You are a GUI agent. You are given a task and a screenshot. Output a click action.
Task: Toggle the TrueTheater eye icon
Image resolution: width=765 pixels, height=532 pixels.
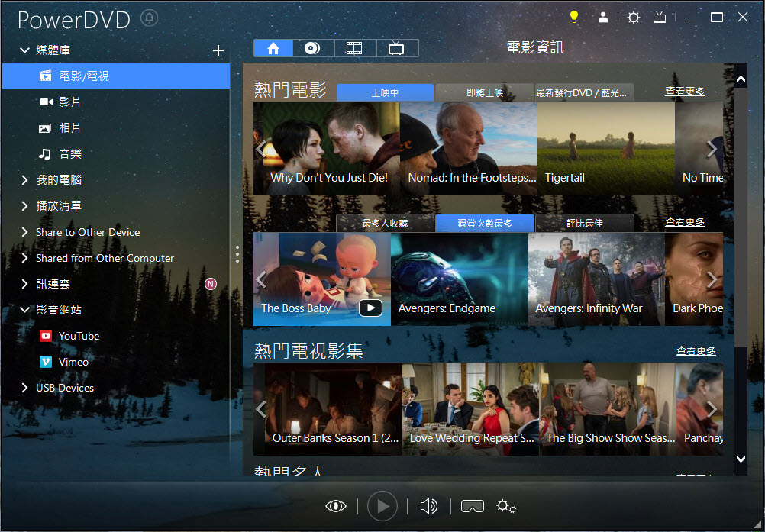pyautogui.click(x=335, y=505)
